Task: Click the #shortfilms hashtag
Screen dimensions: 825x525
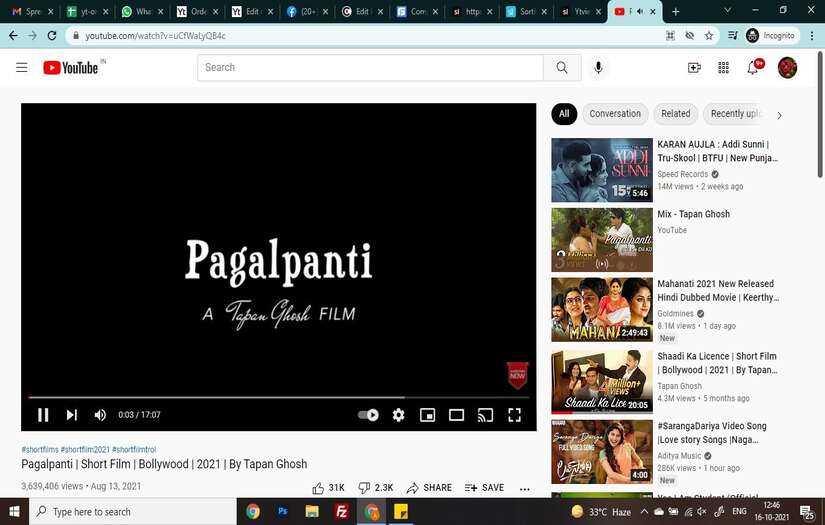Action: (40, 449)
